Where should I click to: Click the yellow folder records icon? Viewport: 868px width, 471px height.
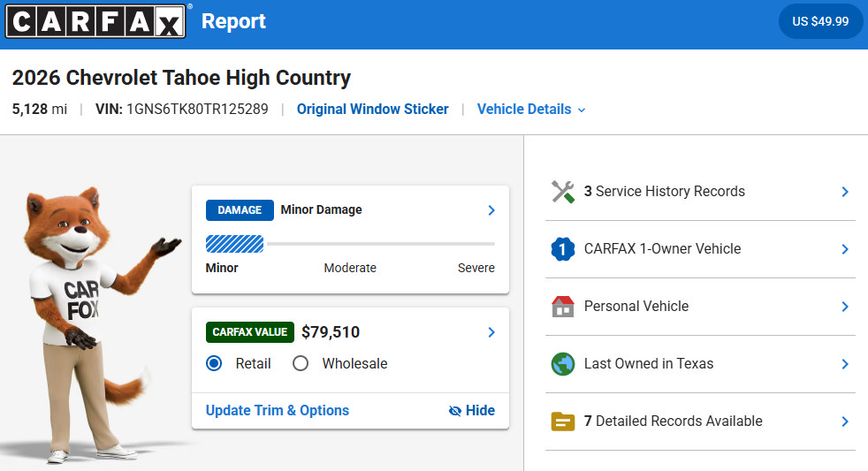[x=562, y=422]
